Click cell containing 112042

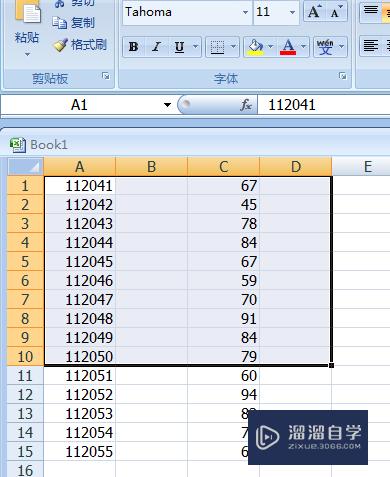tap(80, 204)
